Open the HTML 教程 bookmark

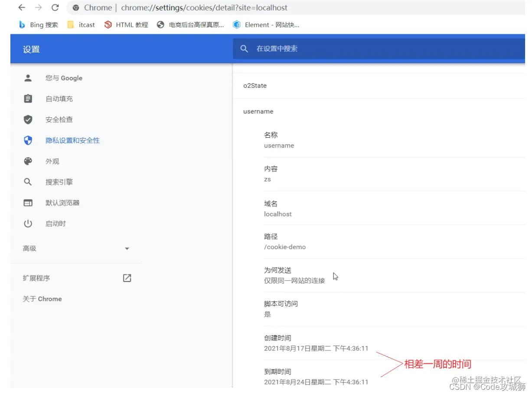126,25
